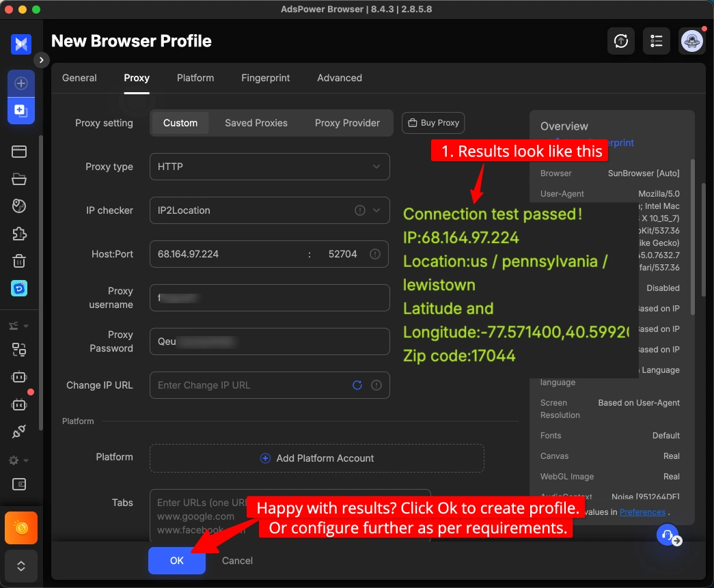Open the groups folder icon
Viewport: 714px width, 588px height.
19,179
